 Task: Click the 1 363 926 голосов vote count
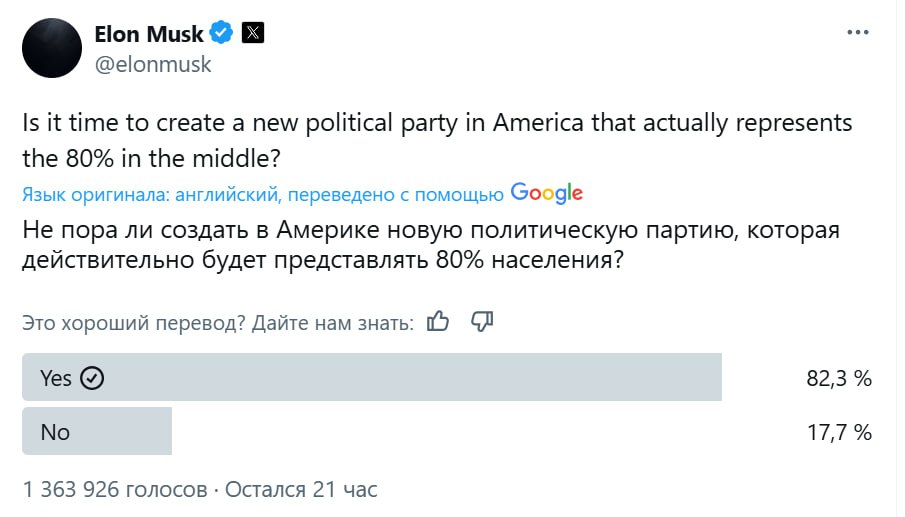(114, 489)
